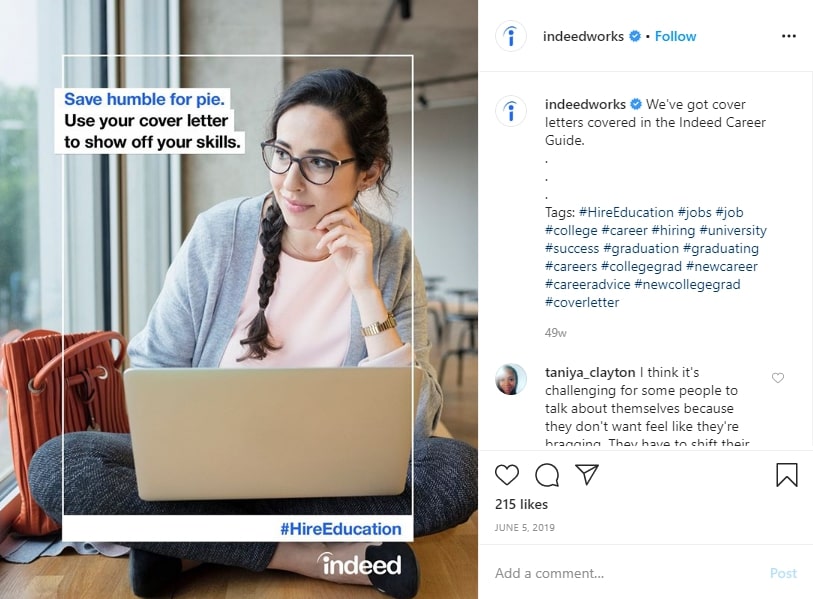Open the #newcollegegrad hashtag

click(x=687, y=285)
